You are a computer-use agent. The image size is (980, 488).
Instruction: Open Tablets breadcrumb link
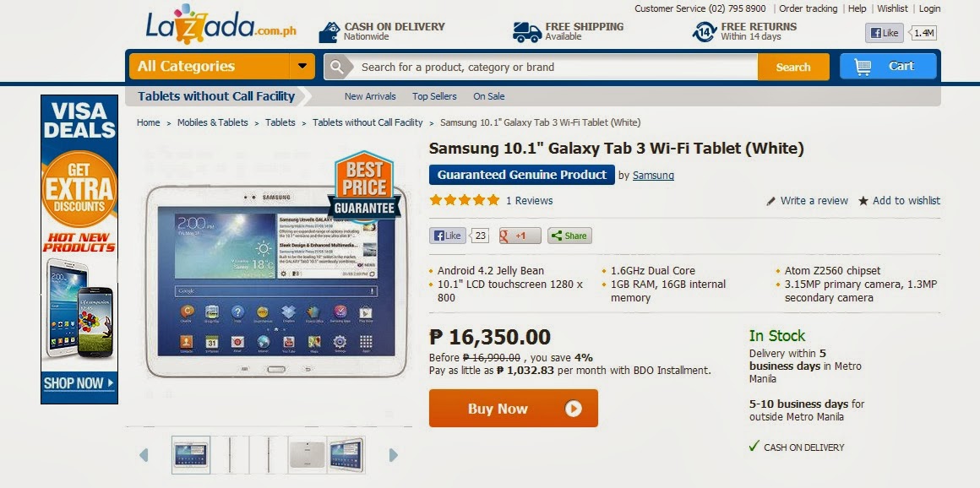click(x=280, y=122)
